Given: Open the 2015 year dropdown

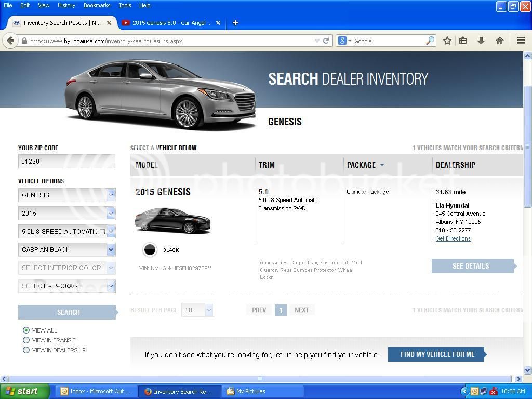Looking at the screenshot, I should pos(67,214).
